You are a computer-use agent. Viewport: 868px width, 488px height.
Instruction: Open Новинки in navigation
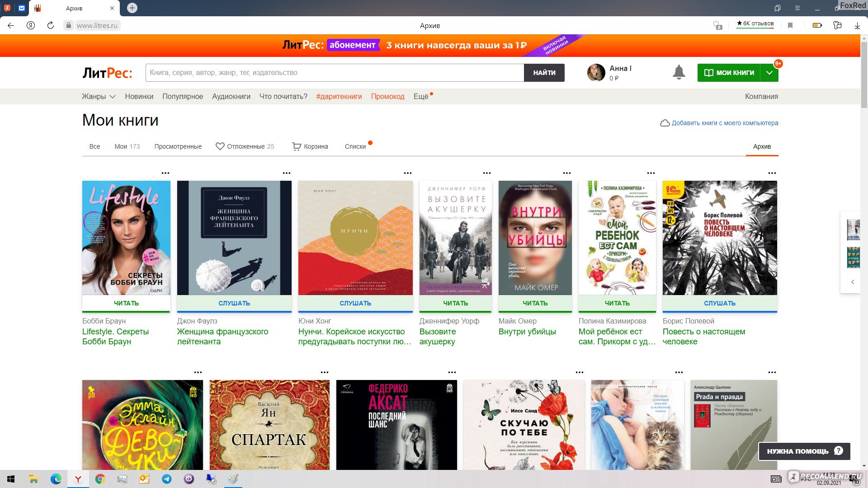tap(139, 96)
